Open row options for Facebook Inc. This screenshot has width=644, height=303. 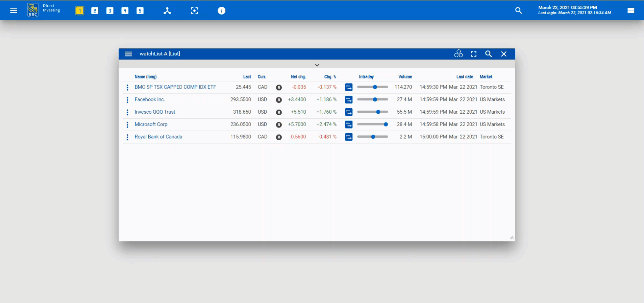pos(127,100)
